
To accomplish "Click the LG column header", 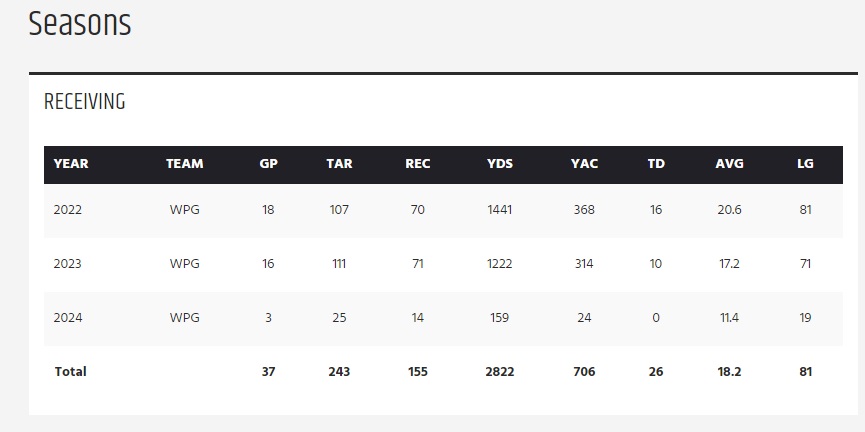I will click(x=805, y=164).
